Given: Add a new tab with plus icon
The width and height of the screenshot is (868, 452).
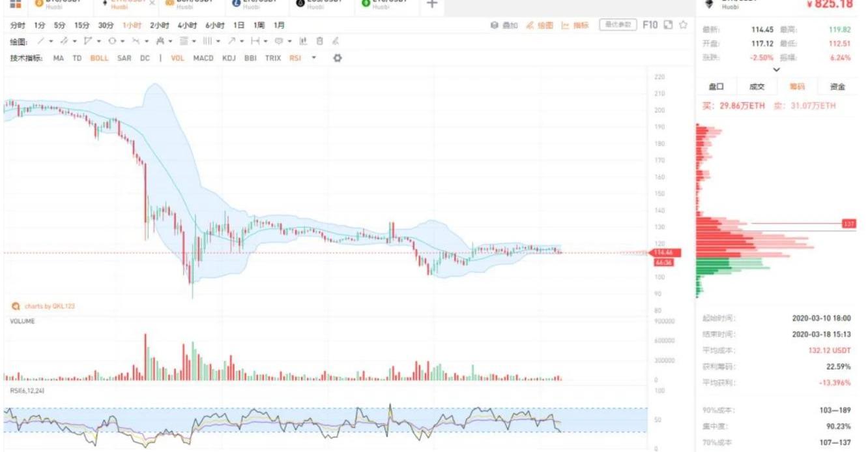Looking at the screenshot, I should 431,5.
